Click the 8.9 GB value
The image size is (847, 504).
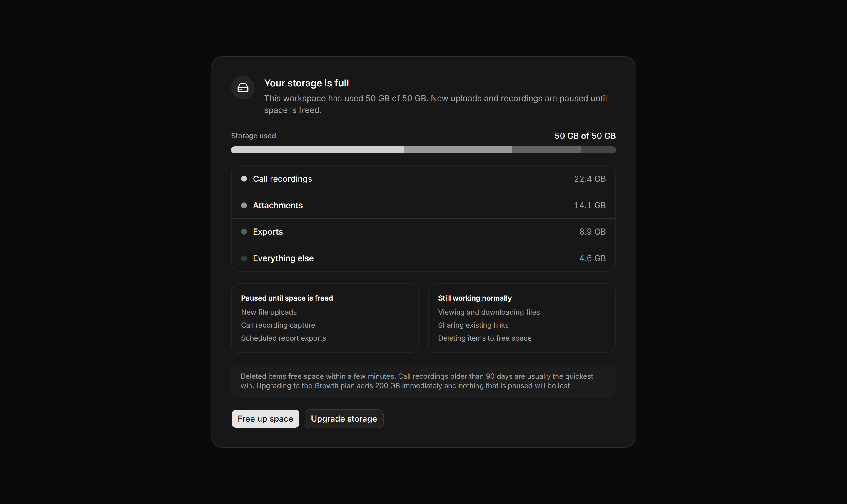point(592,232)
